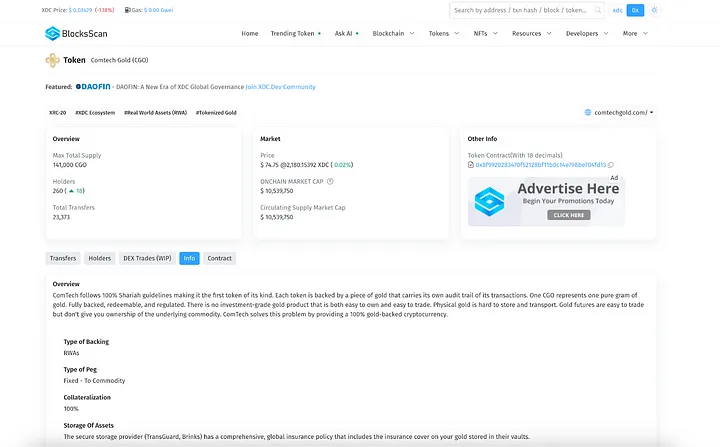Click the globe icon beside comtechgold.com
720x447 pixels.
(x=588, y=113)
